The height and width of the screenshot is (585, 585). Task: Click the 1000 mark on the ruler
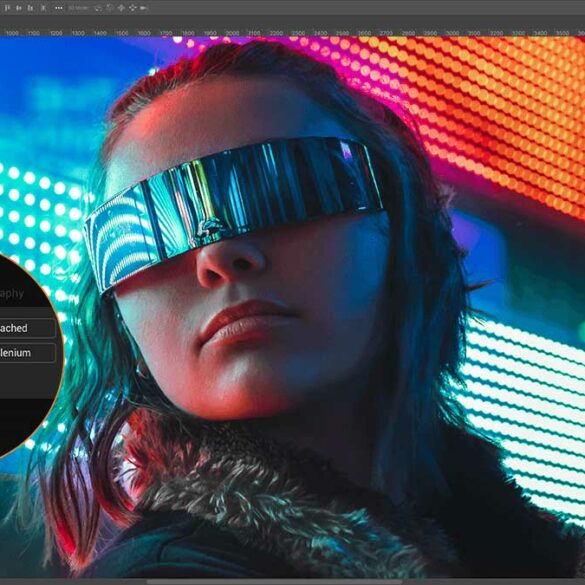(x=12, y=33)
